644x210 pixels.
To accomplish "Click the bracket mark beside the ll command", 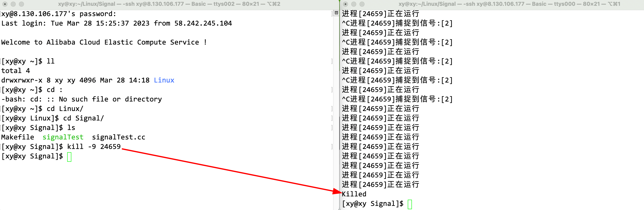I will coord(332,61).
